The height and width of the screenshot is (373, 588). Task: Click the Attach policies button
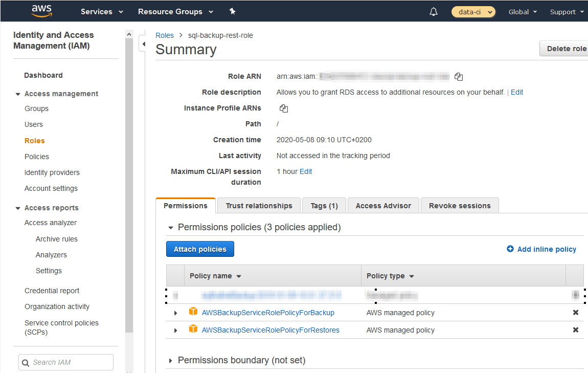coord(200,249)
